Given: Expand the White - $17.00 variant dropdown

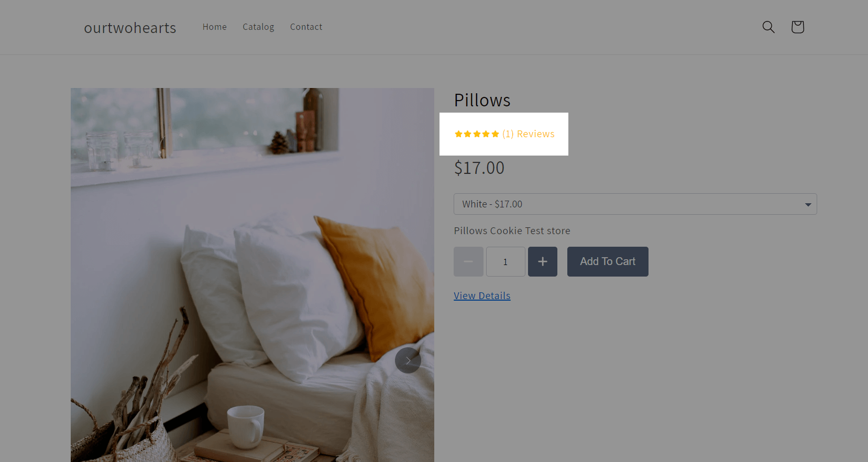Looking at the screenshot, I should (x=635, y=204).
